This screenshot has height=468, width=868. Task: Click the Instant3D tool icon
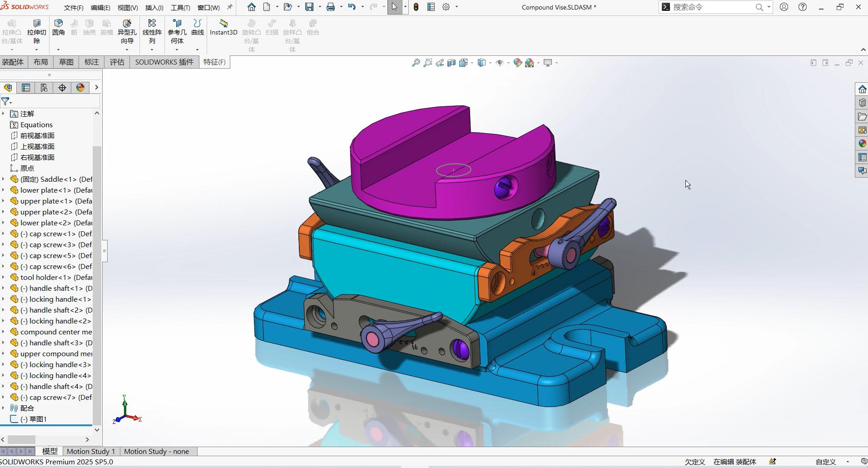tap(223, 24)
